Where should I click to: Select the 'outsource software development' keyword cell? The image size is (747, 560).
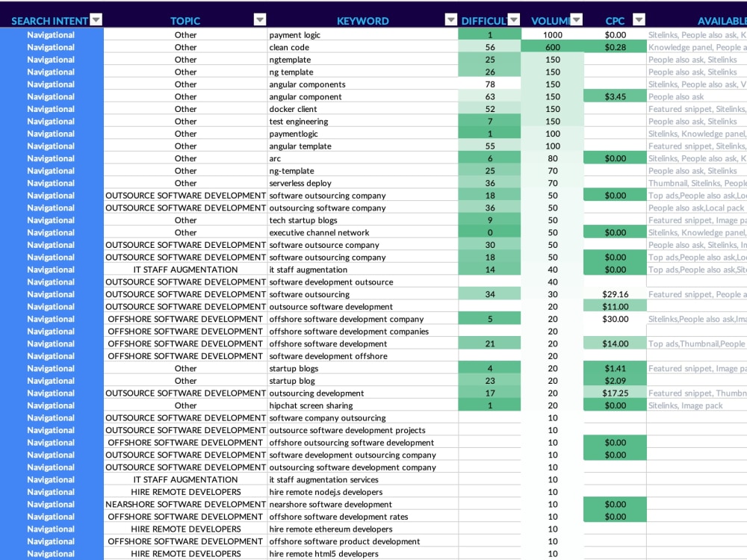[362, 307]
